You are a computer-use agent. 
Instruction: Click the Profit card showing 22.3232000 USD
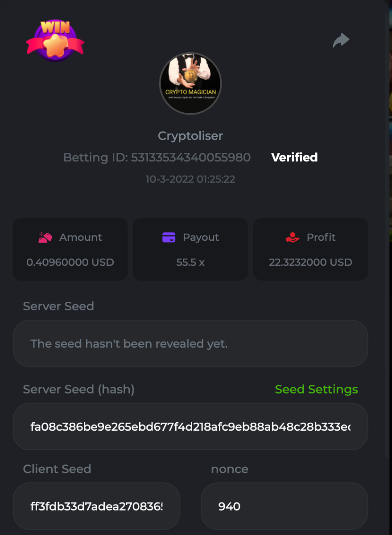[x=311, y=249]
